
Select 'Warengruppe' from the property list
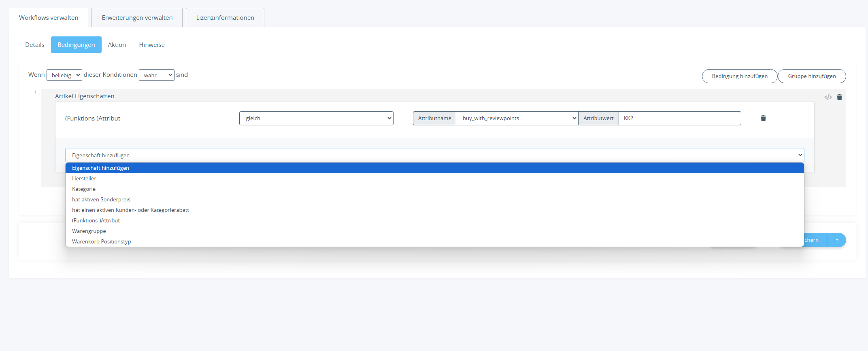point(435,231)
